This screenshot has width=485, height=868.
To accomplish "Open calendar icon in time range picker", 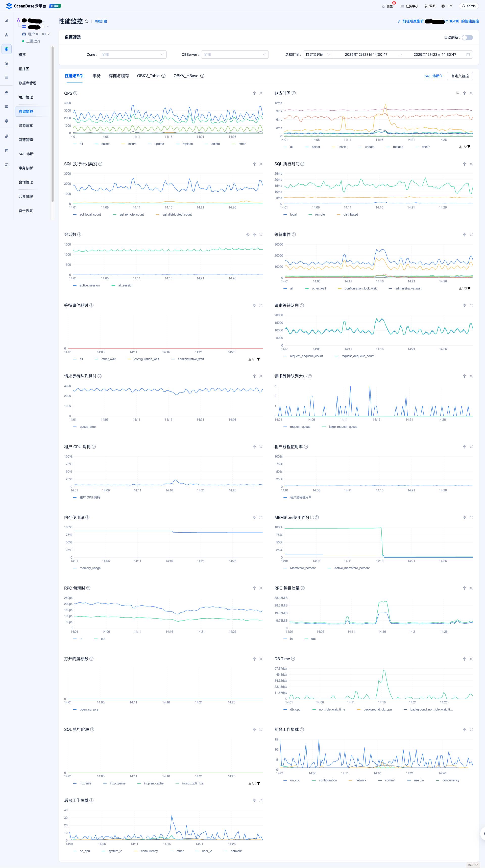I will coord(468,55).
